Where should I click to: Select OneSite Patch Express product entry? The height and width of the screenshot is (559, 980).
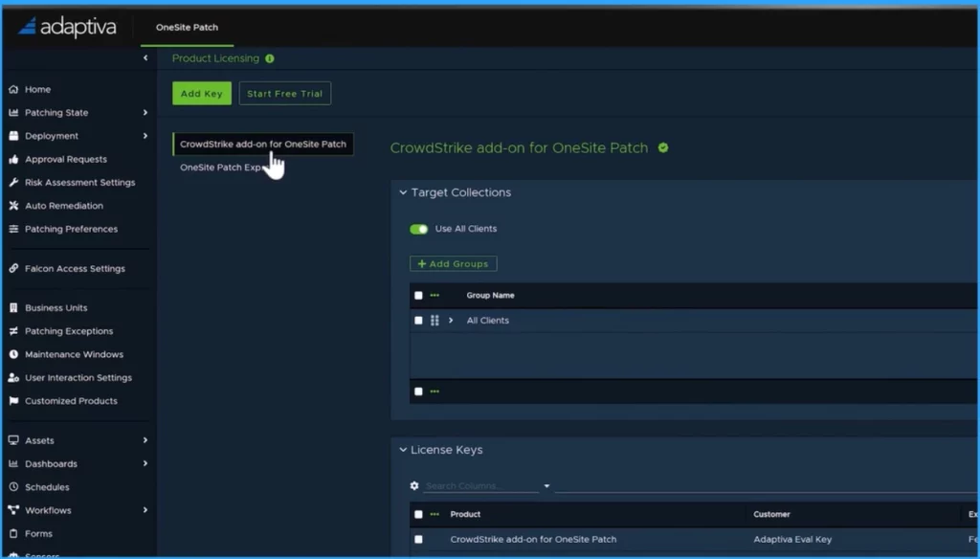point(222,168)
